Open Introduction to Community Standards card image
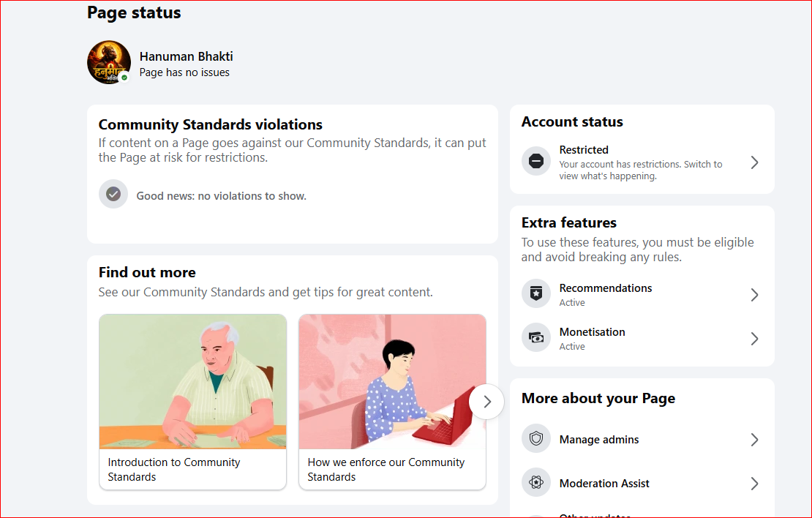The image size is (812, 518). [192, 382]
